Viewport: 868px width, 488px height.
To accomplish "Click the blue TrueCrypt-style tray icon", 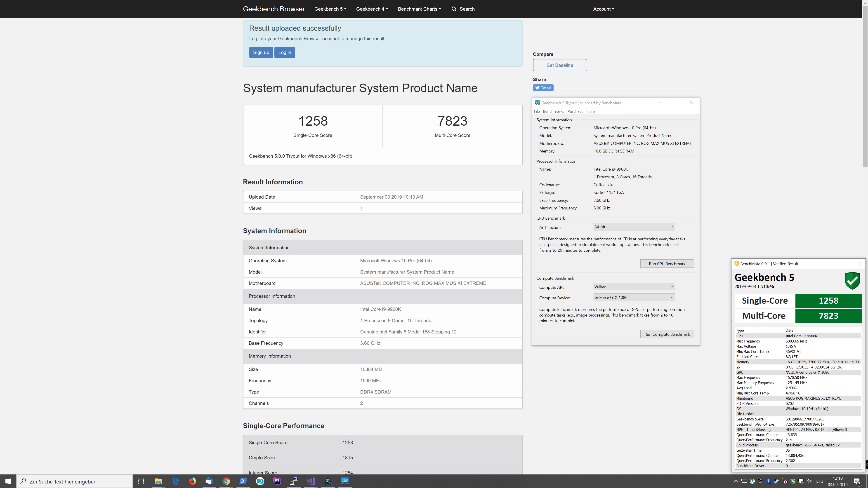I will point(768,481).
